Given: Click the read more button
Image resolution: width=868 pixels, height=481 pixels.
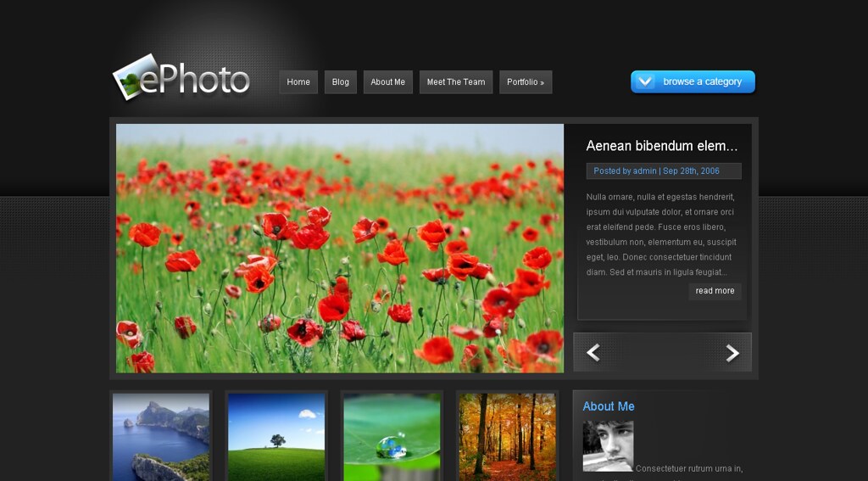Looking at the screenshot, I should coord(715,291).
